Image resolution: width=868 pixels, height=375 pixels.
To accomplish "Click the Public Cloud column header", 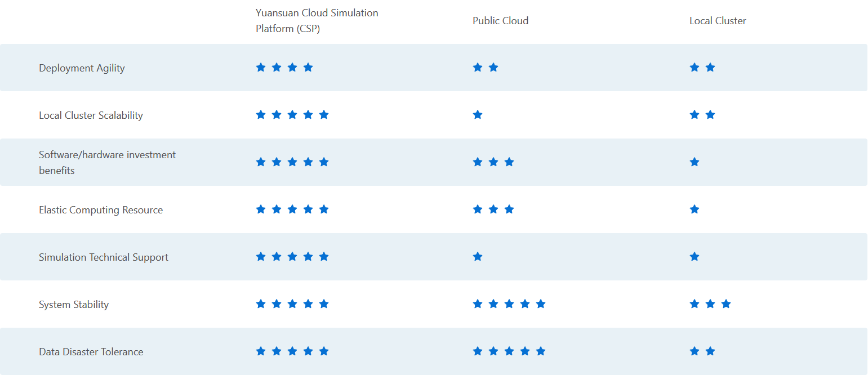I will (500, 21).
